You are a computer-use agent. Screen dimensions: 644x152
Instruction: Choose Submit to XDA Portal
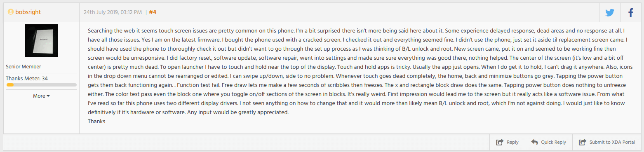[612, 142]
